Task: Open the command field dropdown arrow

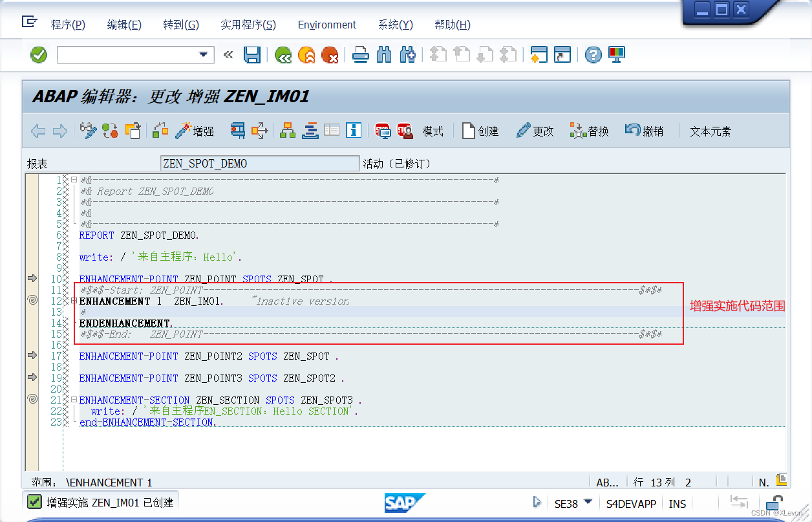Action: click(205, 55)
